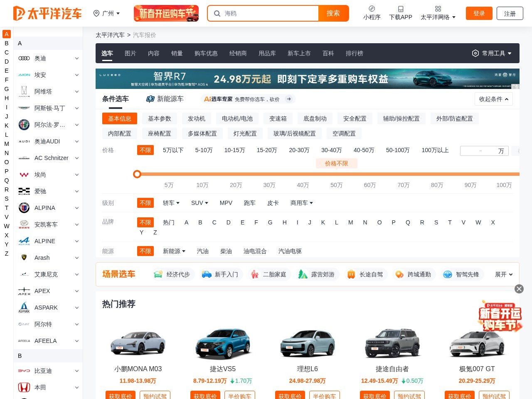Click the 登录 login button
This screenshot has height=399, width=532.
(x=479, y=13)
